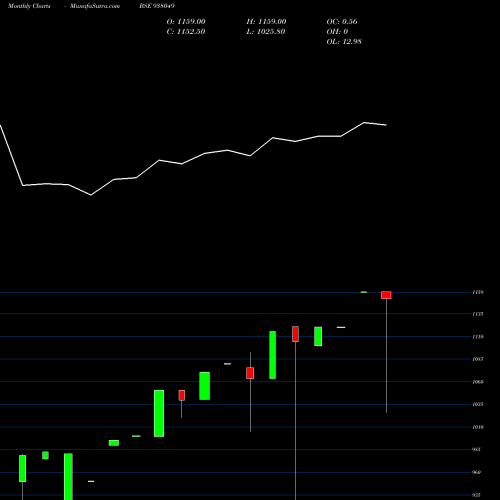Click the 'OC: 0.56' reading
500x500 pixels.
(342, 22)
